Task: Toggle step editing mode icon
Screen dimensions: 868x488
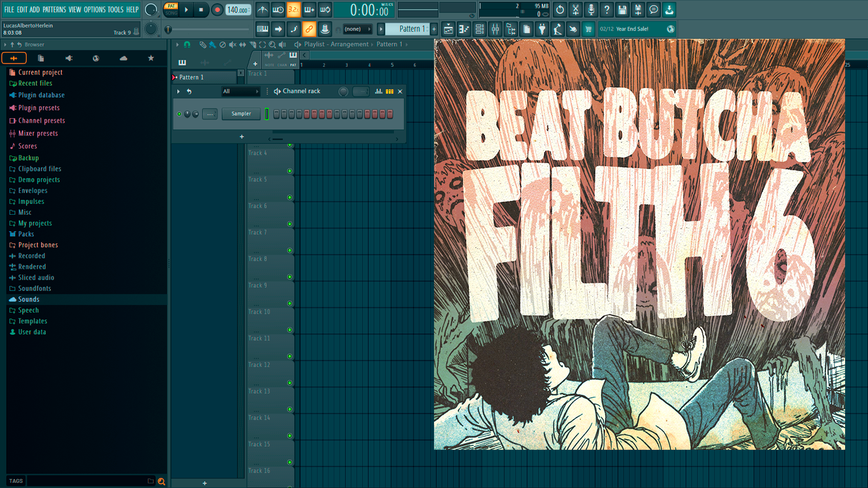Action: click(x=294, y=29)
